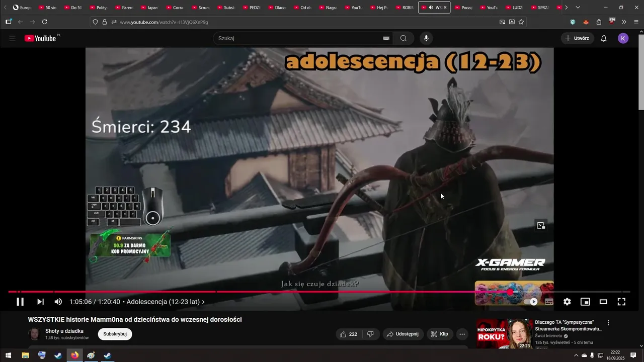Toggle the autoplay switch
644x362 pixels.
point(531,302)
